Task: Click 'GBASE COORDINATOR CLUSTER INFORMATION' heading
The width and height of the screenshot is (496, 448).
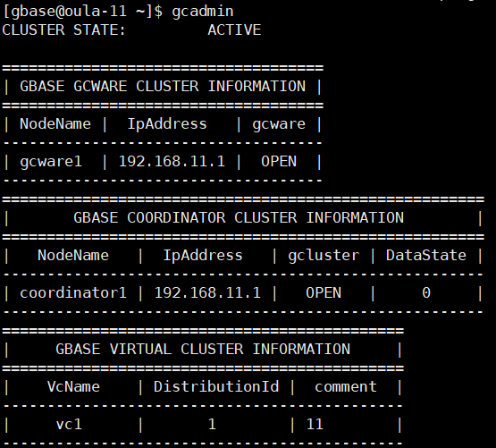Action: 239,218
